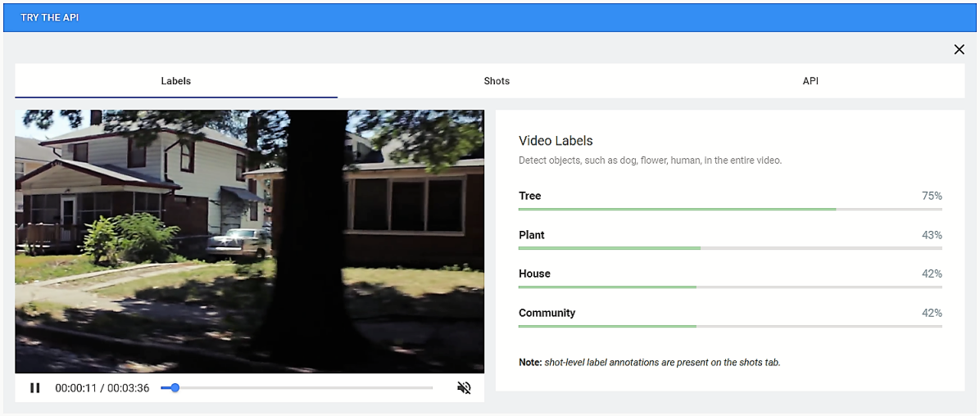Click the Tree label row
The image size is (980, 416).
[730, 201]
